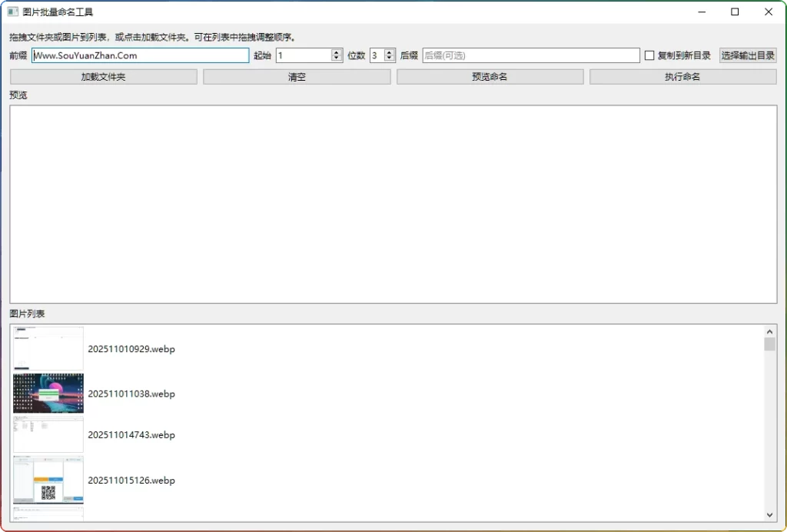Enable the 复制到新目录 checkbox

click(x=649, y=55)
